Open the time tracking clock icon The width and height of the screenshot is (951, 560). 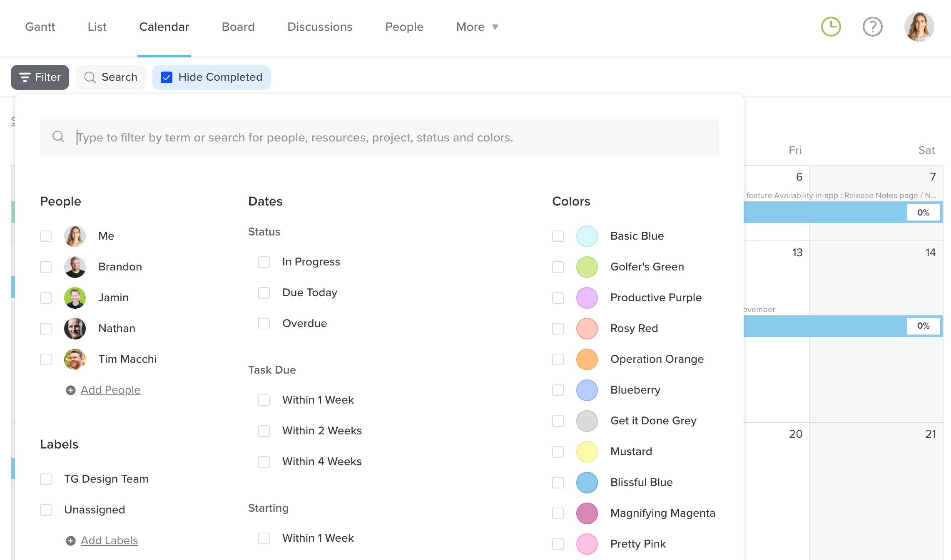point(831,27)
